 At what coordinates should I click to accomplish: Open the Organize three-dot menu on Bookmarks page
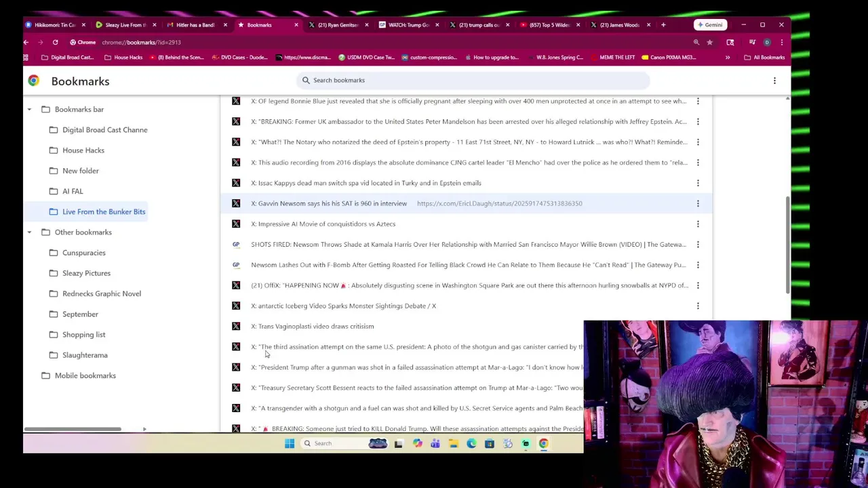[774, 81]
